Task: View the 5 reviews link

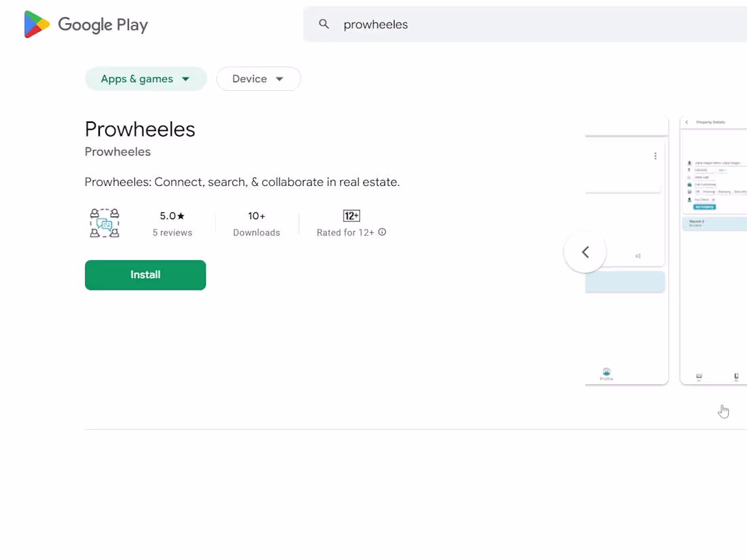Action: click(x=172, y=232)
